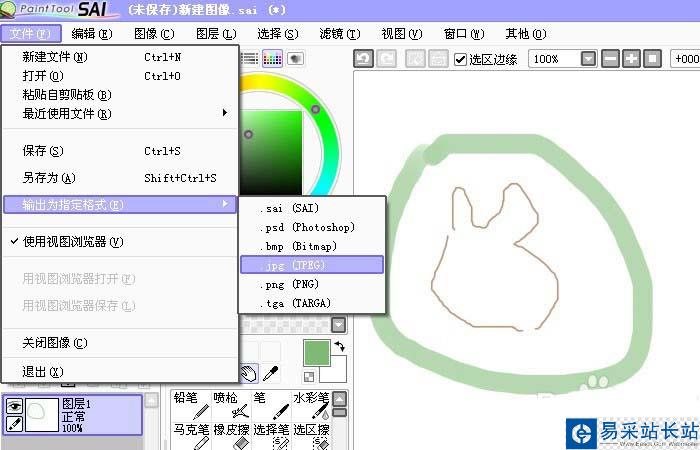Expand the 输出为指定格式 submenu
The width and height of the screenshot is (700, 450).
(120, 205)
